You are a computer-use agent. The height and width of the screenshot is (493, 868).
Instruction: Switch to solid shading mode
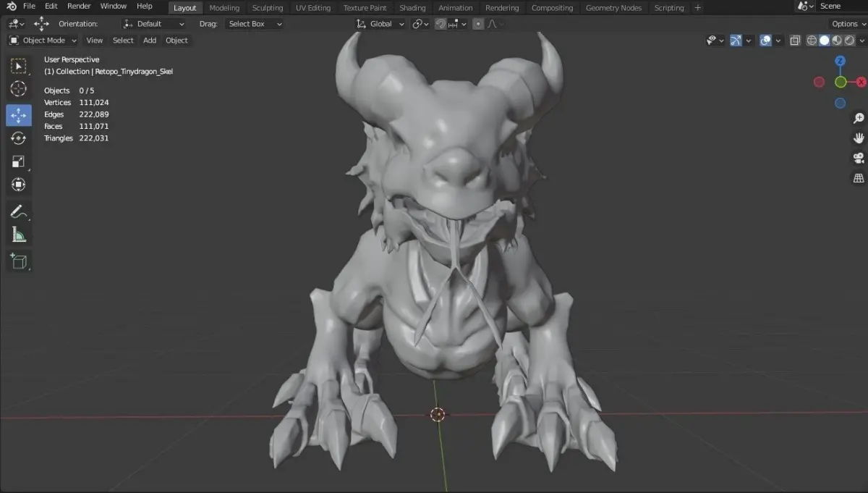point(824,41)
